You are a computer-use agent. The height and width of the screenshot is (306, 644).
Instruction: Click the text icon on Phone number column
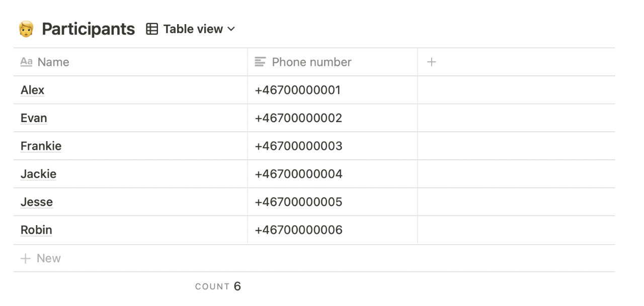260,62
